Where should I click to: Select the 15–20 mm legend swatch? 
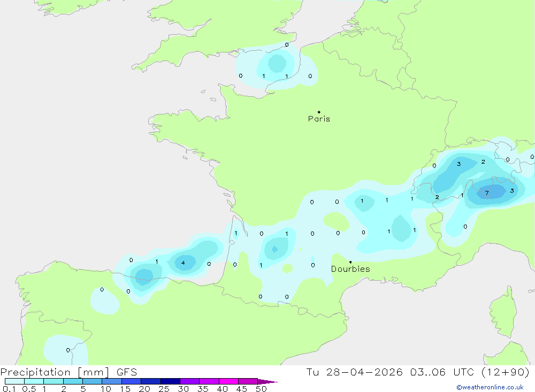131,381
